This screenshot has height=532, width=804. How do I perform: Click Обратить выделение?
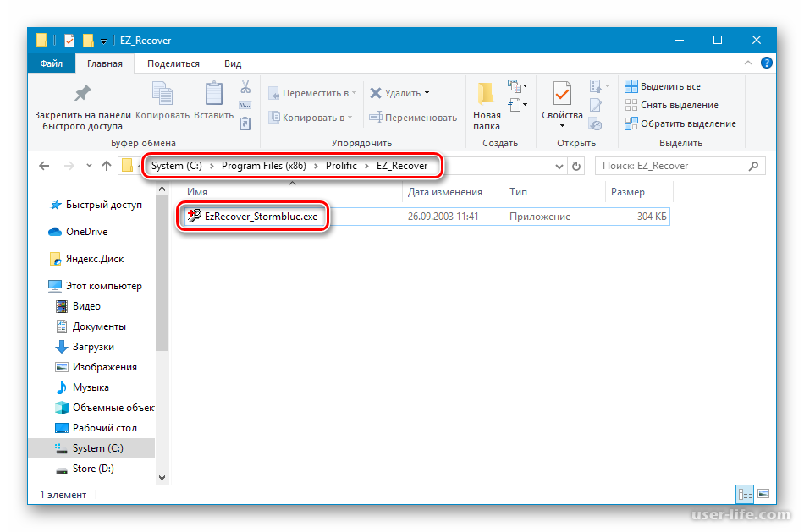coord(680,123)
